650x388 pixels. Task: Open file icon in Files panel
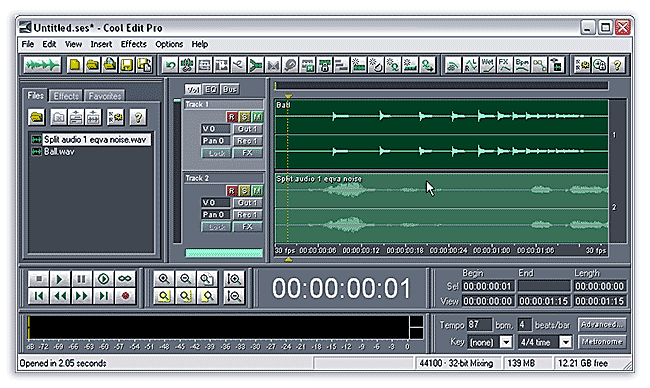pyautogui.click(x=37, y=118)
